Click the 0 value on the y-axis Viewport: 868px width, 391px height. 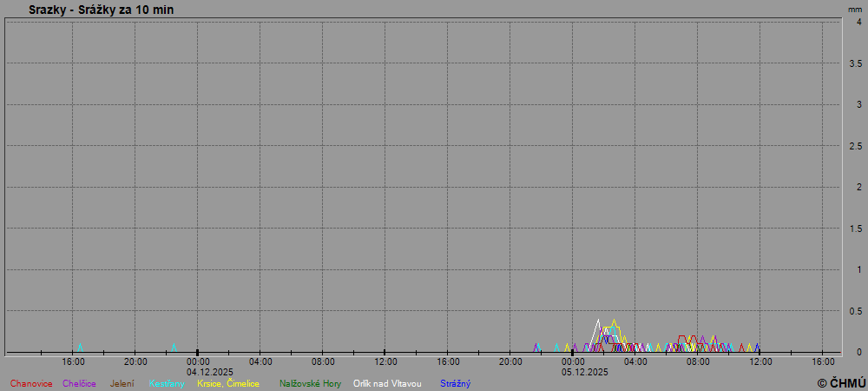point(858,352)
